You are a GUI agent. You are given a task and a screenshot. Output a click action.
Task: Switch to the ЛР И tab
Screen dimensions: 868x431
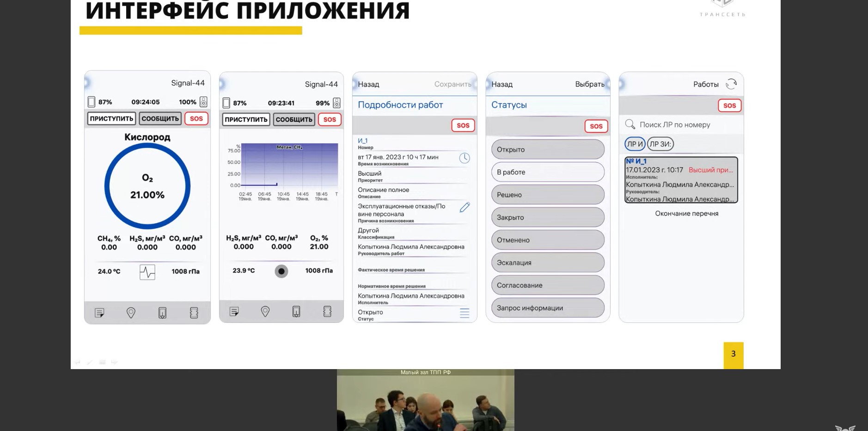635,144
